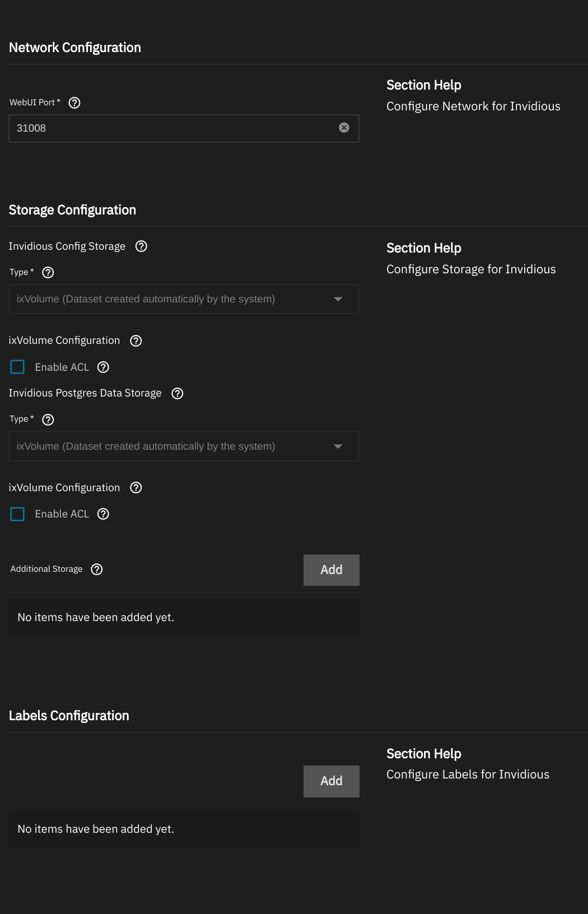This screenshot has width=588, height=914.
Task: Add a label in Labels Configuration
Action: pyautogui.click(x=332, y=781)
